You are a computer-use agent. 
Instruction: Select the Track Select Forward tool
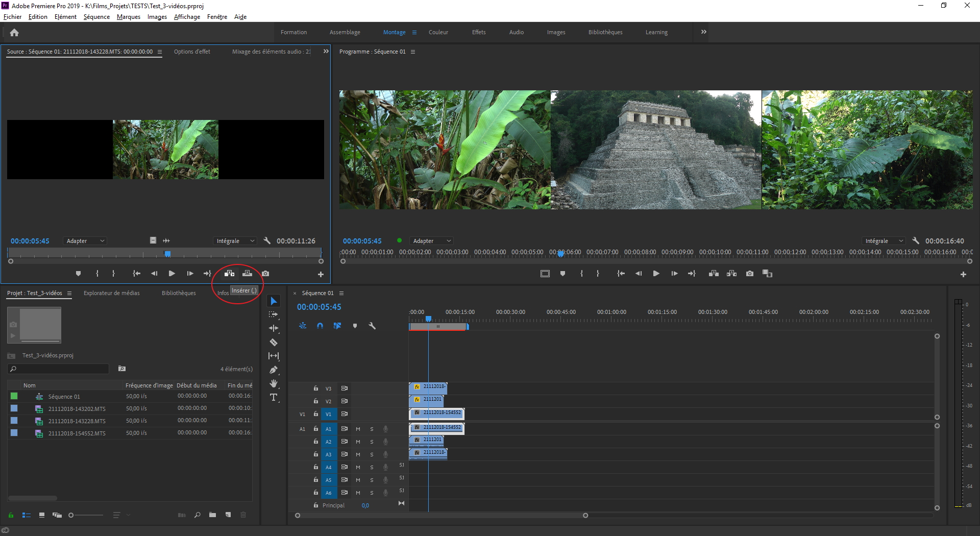click(x=274, y=314)
